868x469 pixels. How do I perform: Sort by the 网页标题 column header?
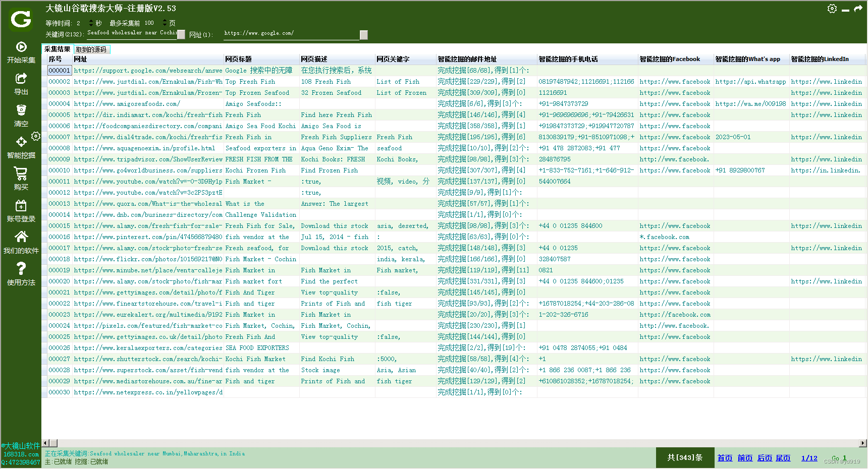click(261, 59)
